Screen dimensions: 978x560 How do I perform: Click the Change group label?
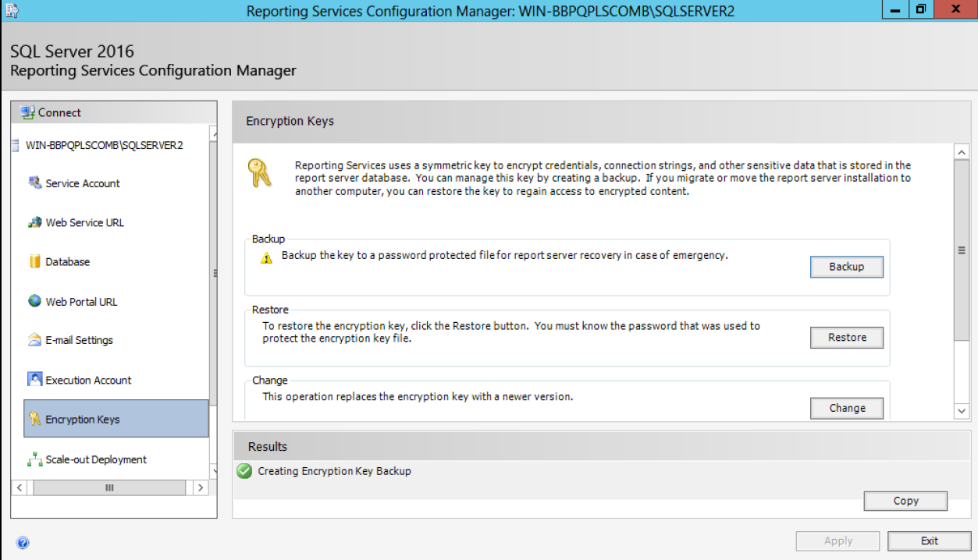pyautogui.click(x=270, y=381)
